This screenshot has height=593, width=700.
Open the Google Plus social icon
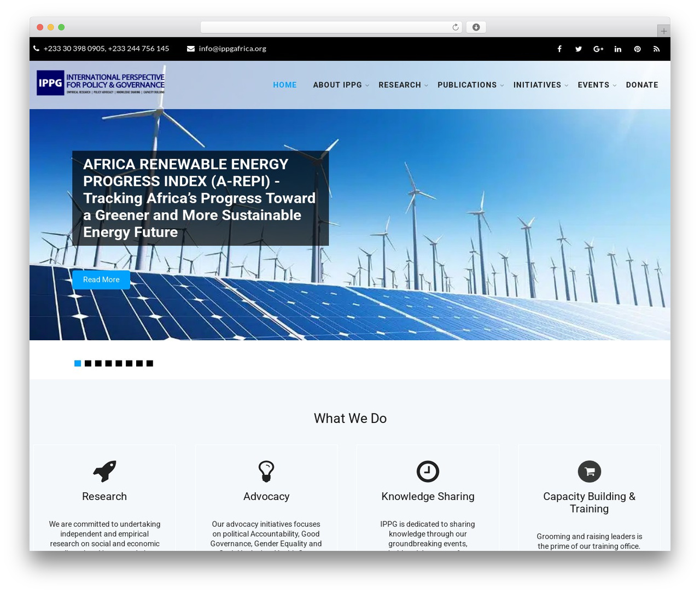(598, 49)
